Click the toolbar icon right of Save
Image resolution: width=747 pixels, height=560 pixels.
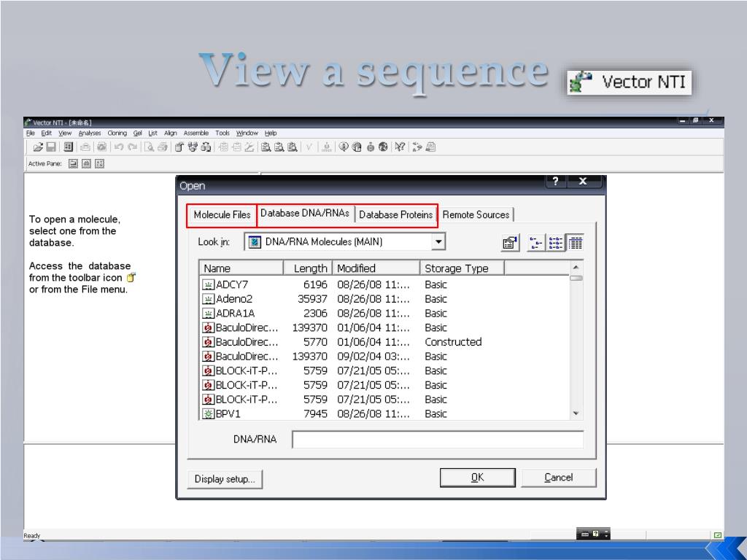click(68, 147)
